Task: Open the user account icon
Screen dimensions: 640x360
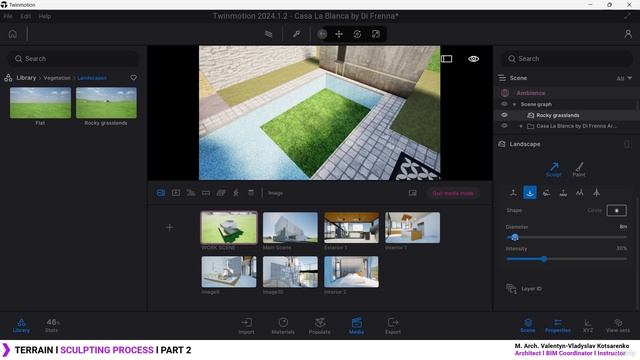Action: [628, 34]
